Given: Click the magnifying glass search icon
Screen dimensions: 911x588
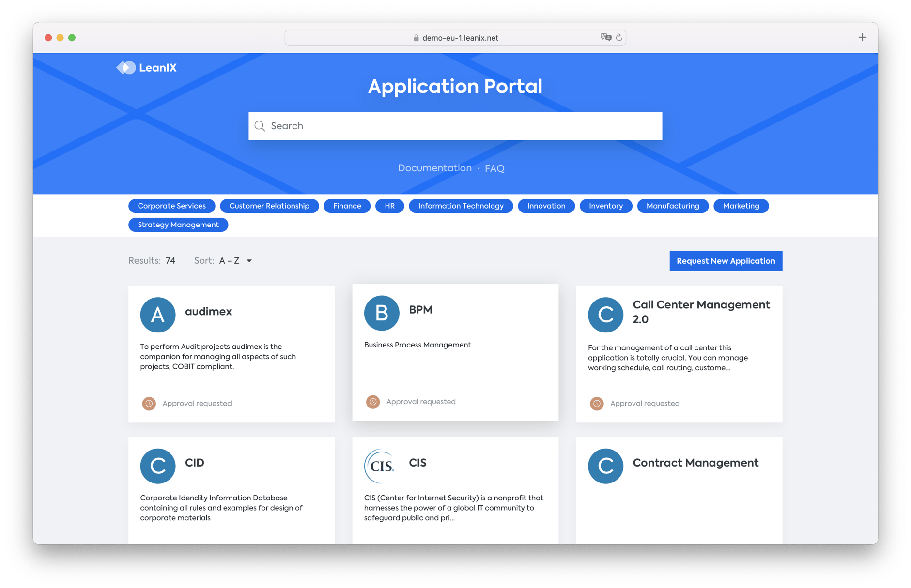Looking at the screenshot, I should coord(260,126).
